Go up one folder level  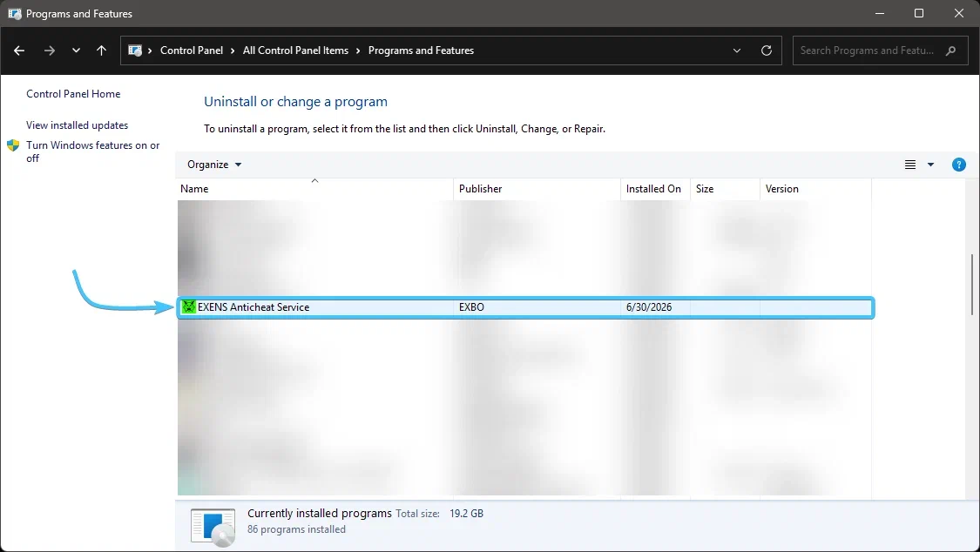tap(101, 50)
